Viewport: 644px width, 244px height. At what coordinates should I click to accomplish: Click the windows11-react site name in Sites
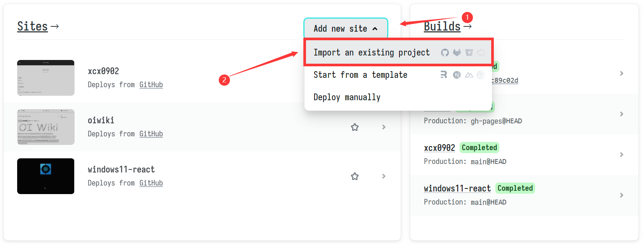121,169
